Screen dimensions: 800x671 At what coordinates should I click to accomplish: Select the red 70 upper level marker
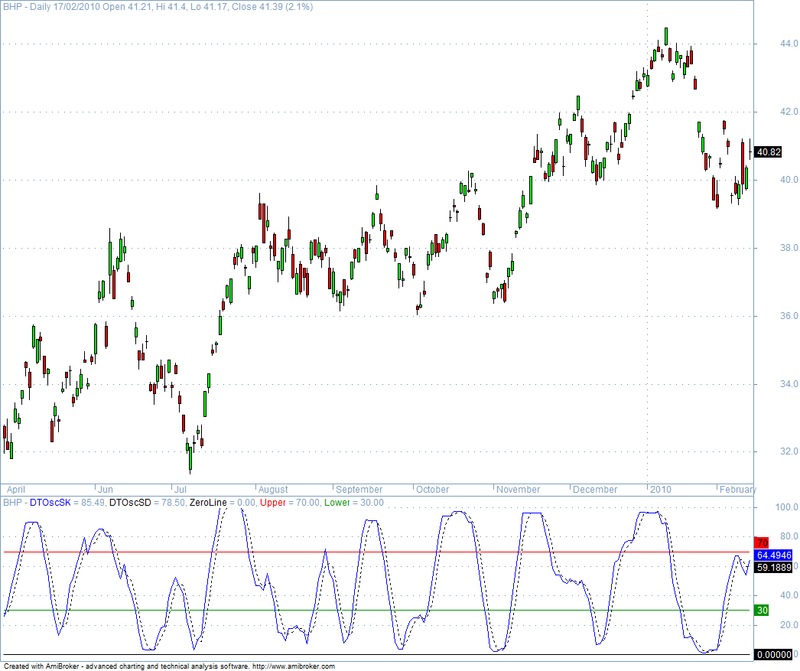tap(762, 543)
